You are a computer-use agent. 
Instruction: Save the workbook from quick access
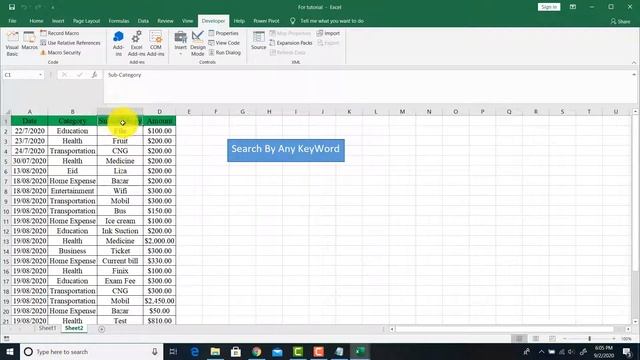[x=12, y=7]
